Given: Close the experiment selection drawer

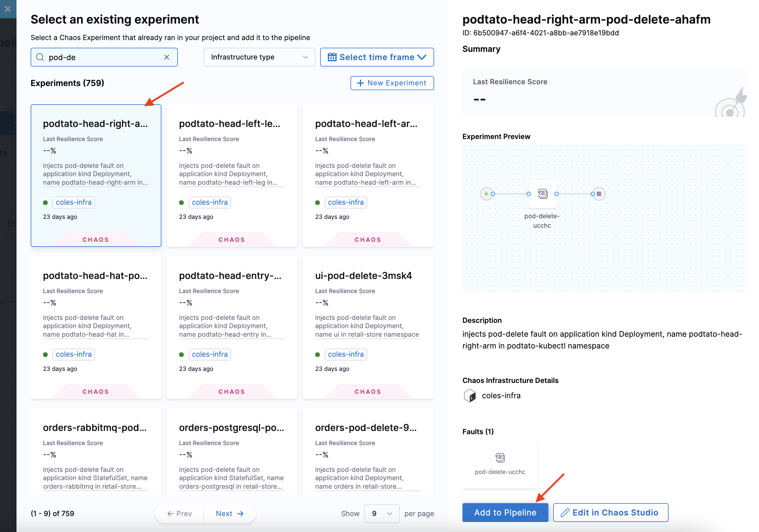Looking at the screenshot, I should tap(8, 9).
